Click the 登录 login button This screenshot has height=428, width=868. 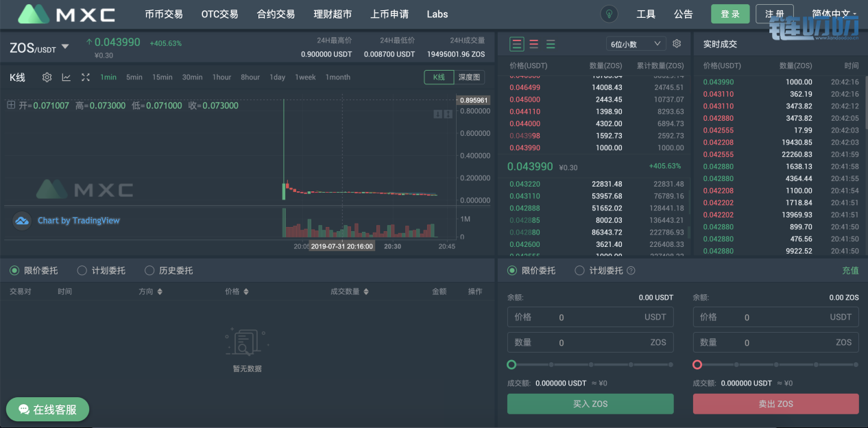coord(730,14)
